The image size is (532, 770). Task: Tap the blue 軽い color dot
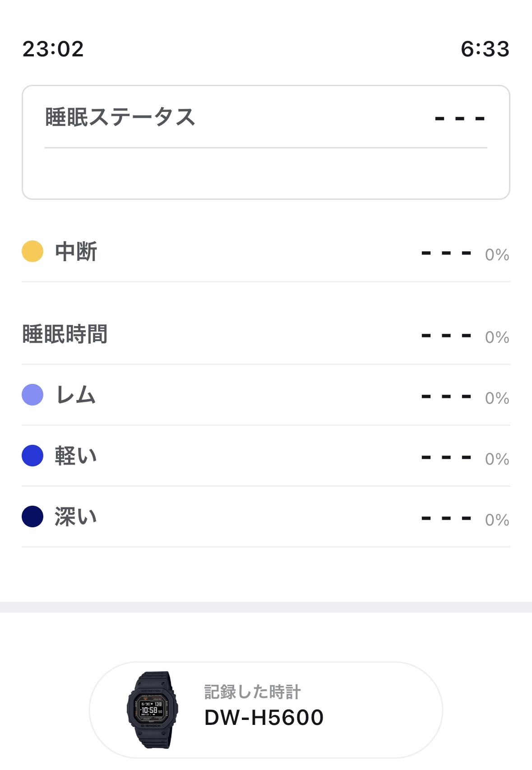coord(32,456)
